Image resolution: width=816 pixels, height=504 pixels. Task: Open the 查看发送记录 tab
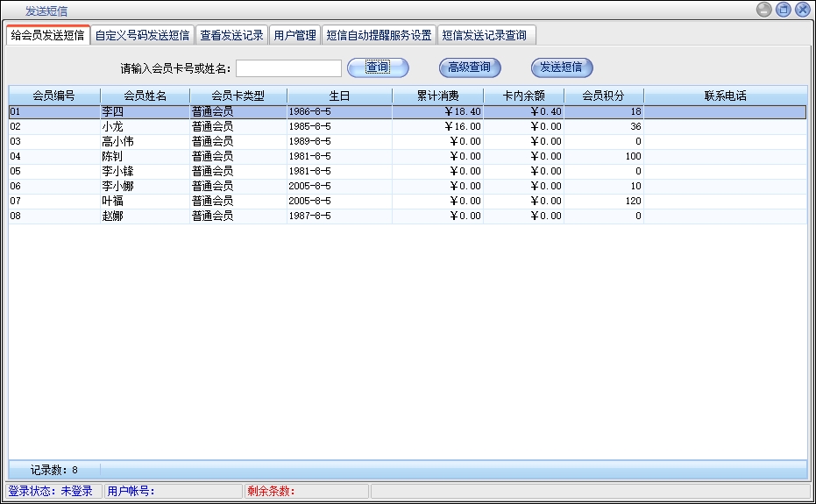coord(231,36)
